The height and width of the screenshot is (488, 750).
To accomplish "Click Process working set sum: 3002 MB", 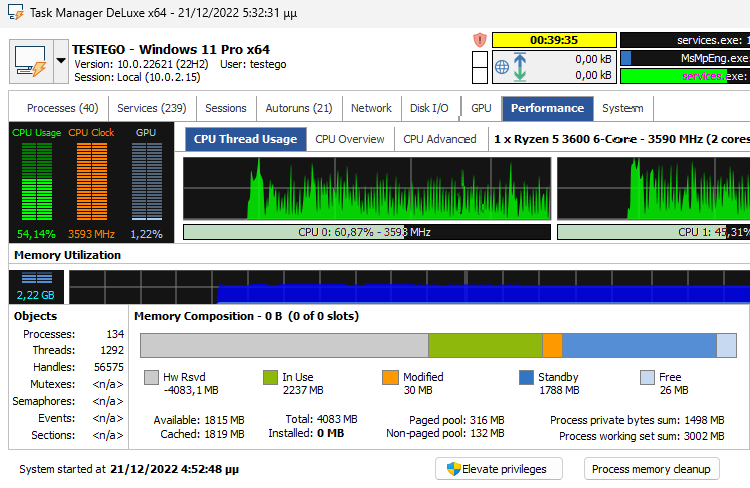I will 641,436.
